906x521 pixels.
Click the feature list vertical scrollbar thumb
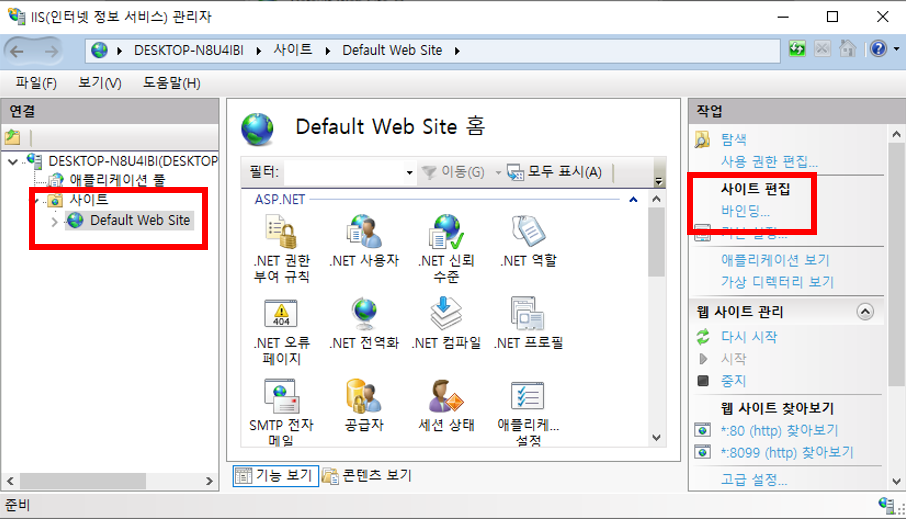tap(656, 242)
